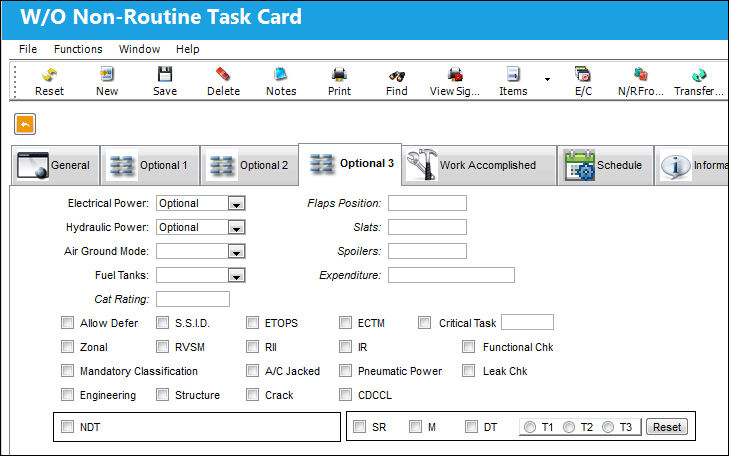Print using the printer icon
The height and width of the screenshot is (456, 729).
[339, 75]
